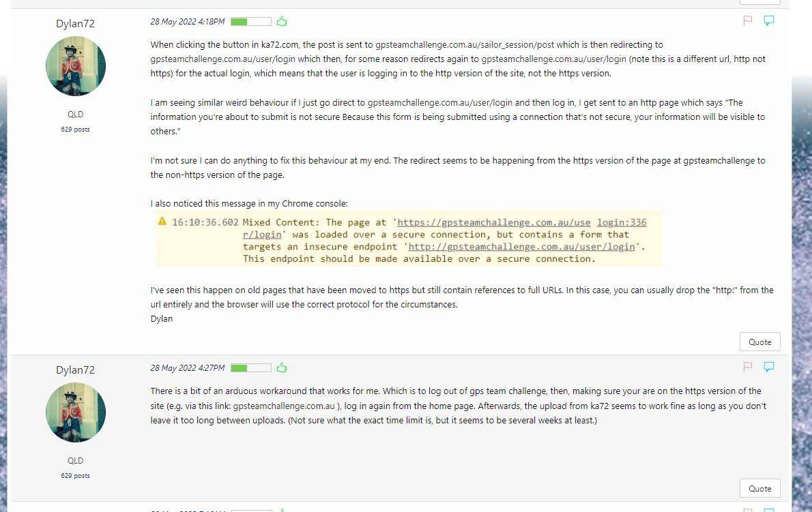Open the warning triangle icon in console snippet

tap(162, 222)
